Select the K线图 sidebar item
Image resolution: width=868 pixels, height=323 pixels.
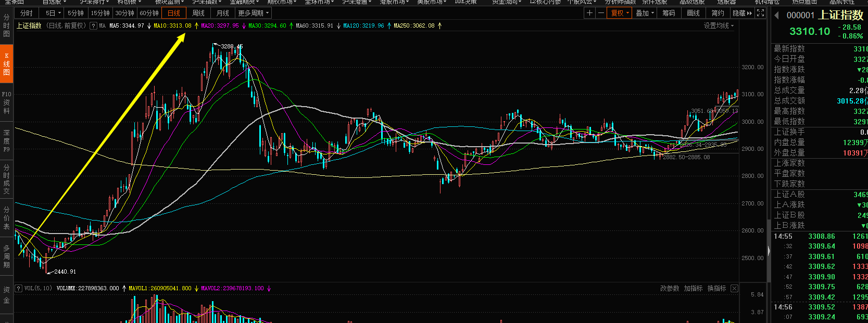[x=6, y=63]
